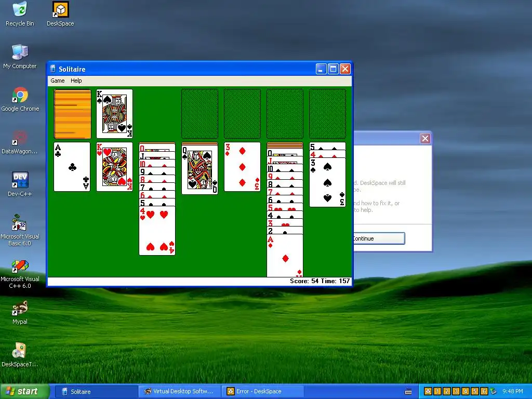The image size is (532, 399).
Task: Open the DataWagon desktop shortcut
Action: click(x=20, y=142)
